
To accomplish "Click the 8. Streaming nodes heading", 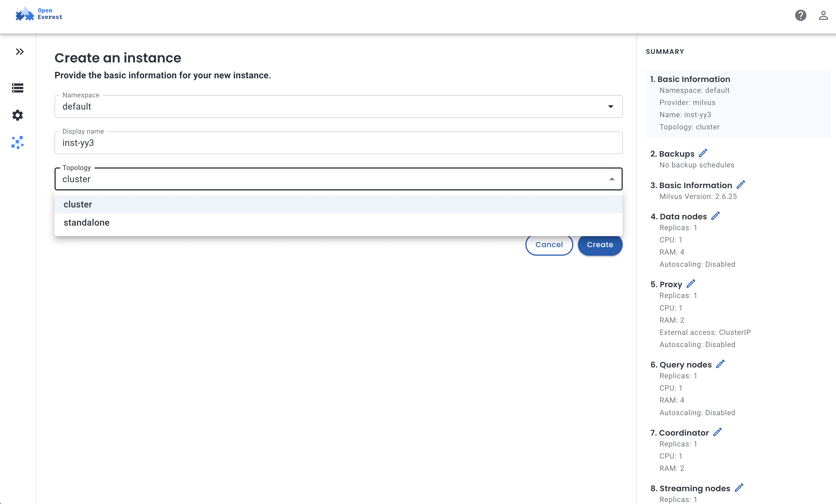I will coord(690,488).
